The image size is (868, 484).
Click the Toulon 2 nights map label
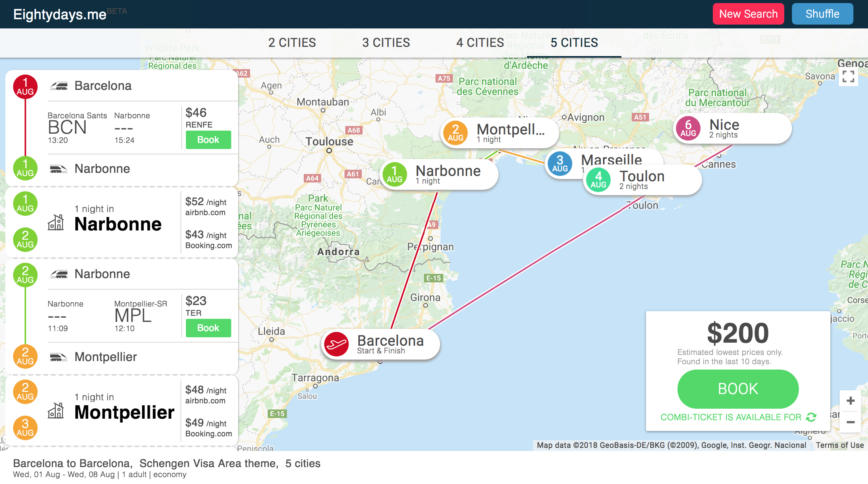642,180
